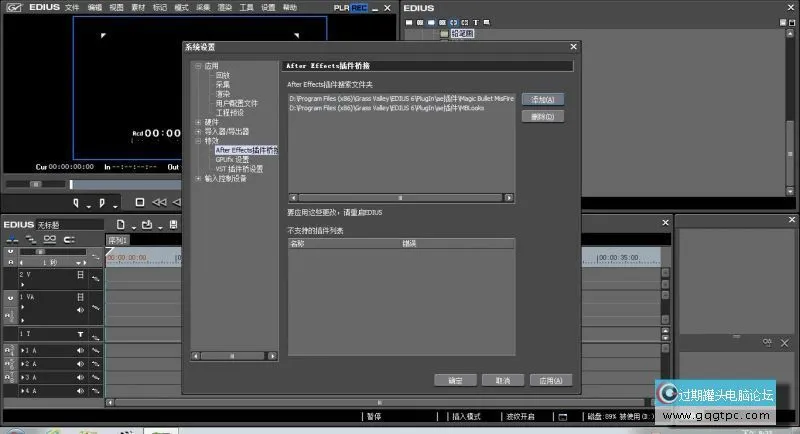Select 工程预设 in the settings tree

(230, 113)
